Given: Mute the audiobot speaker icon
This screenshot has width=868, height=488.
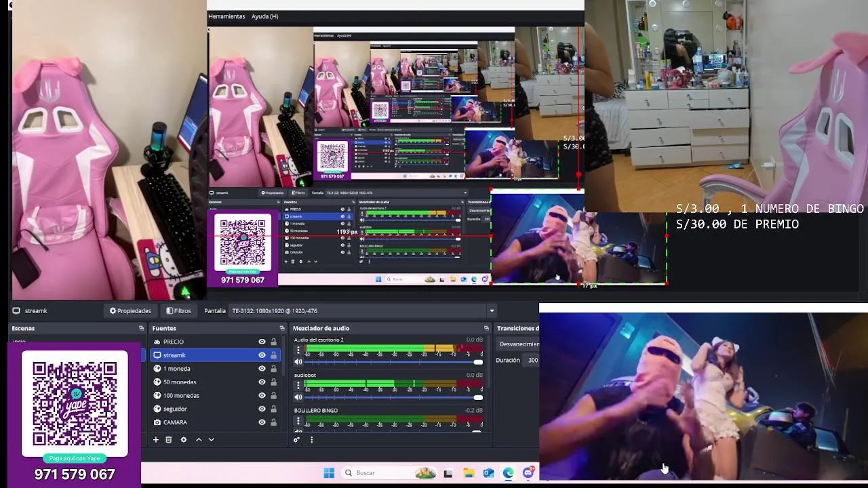Looking at the screenshot, I should [298, 397].
